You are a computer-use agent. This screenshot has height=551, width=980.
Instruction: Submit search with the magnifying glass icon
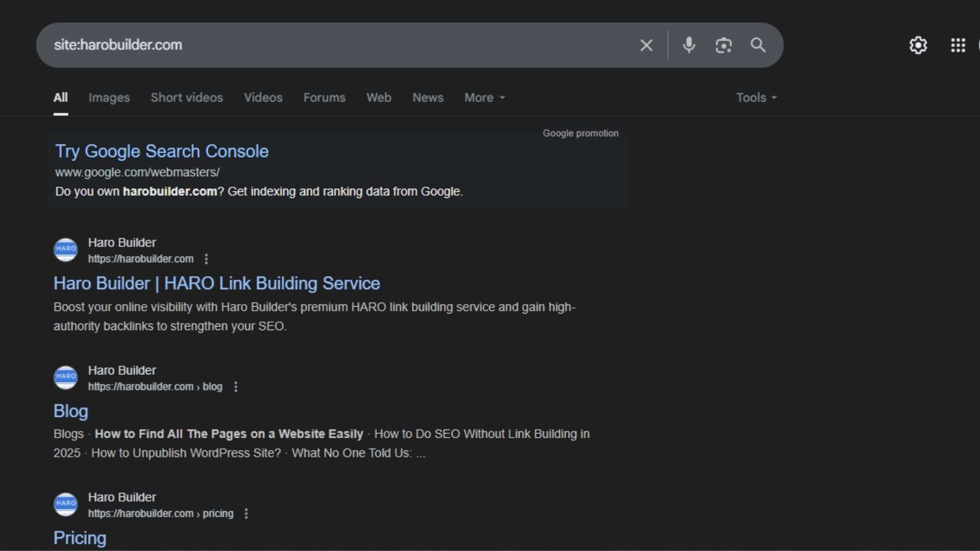coord(758,45)
